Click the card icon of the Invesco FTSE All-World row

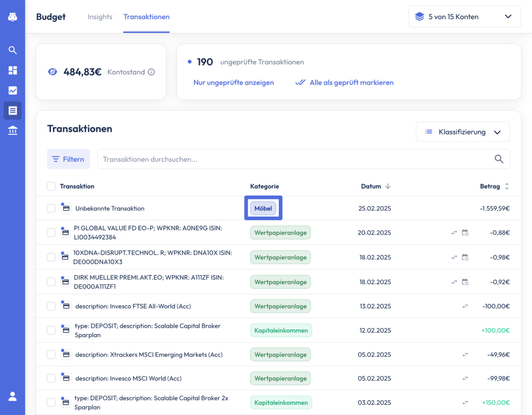click(x=66, y=306)
